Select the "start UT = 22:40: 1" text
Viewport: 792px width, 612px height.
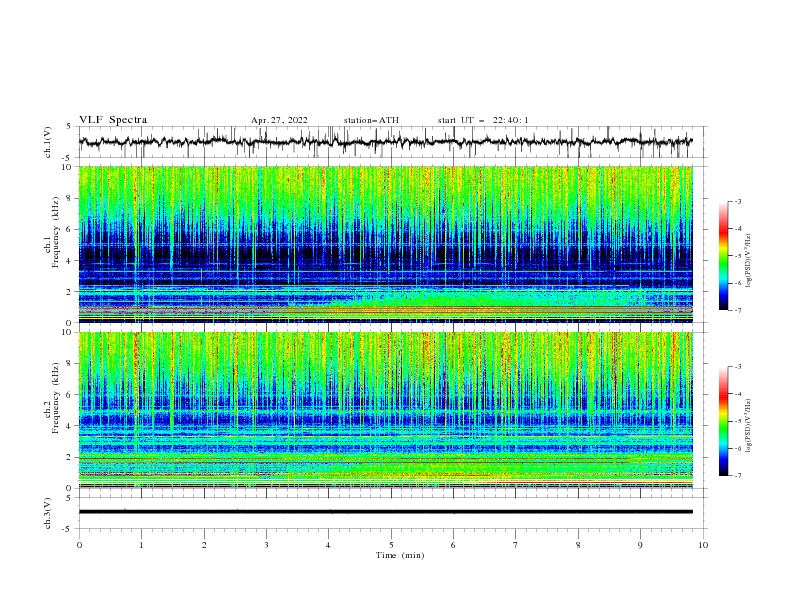pos(483,120)
